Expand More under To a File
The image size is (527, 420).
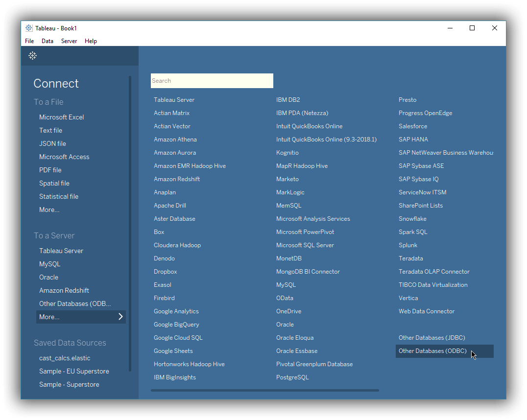click(49, 209)
